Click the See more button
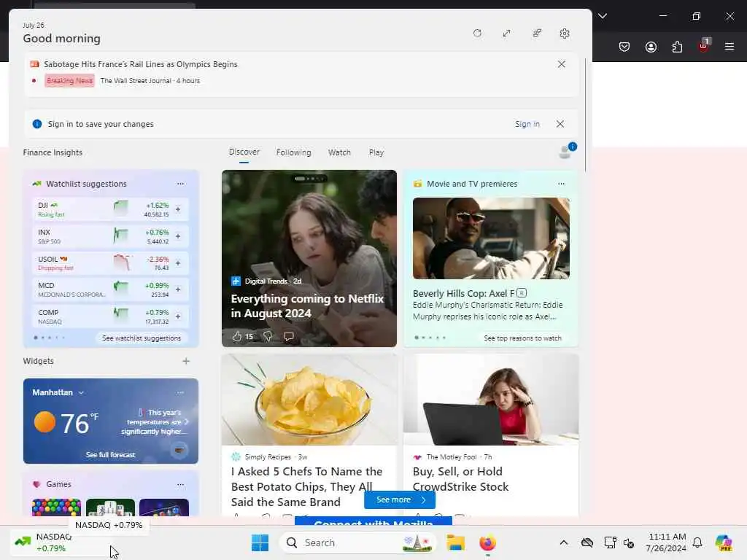The image size is (747, 560). click(399, 499)
